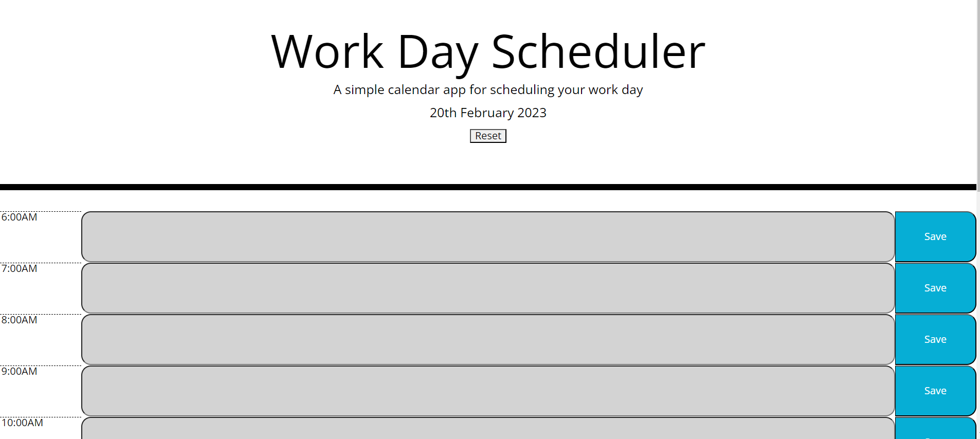Click the 9:00AM hour label

pos(20,371)
